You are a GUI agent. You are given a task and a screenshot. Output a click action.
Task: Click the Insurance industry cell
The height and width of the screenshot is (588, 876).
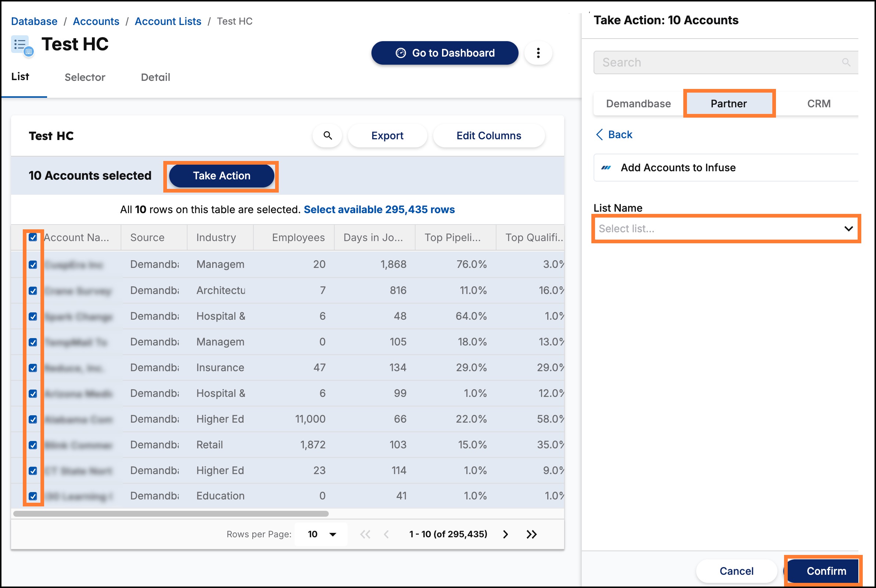click(x=220, y=367)
